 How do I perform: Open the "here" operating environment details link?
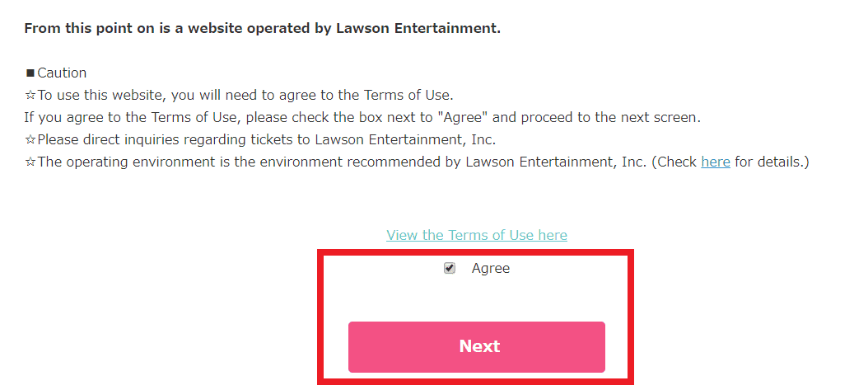[715, 162]
